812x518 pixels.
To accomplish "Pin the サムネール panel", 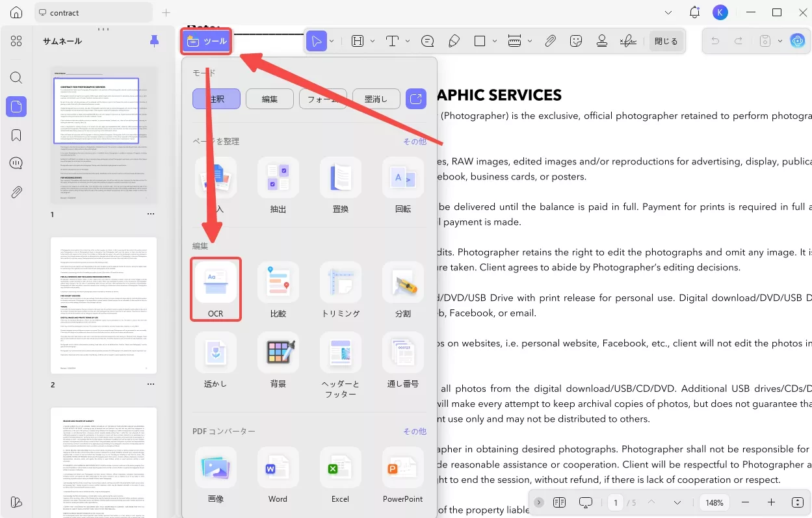I will [x=154, y=42].
